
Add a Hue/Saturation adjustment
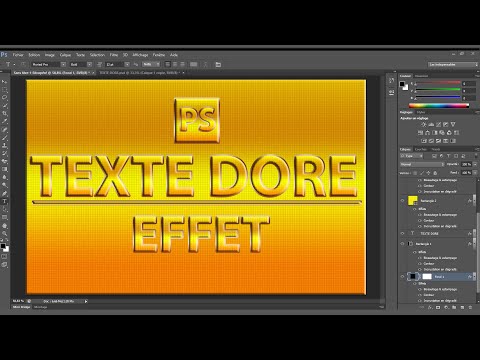420,133
